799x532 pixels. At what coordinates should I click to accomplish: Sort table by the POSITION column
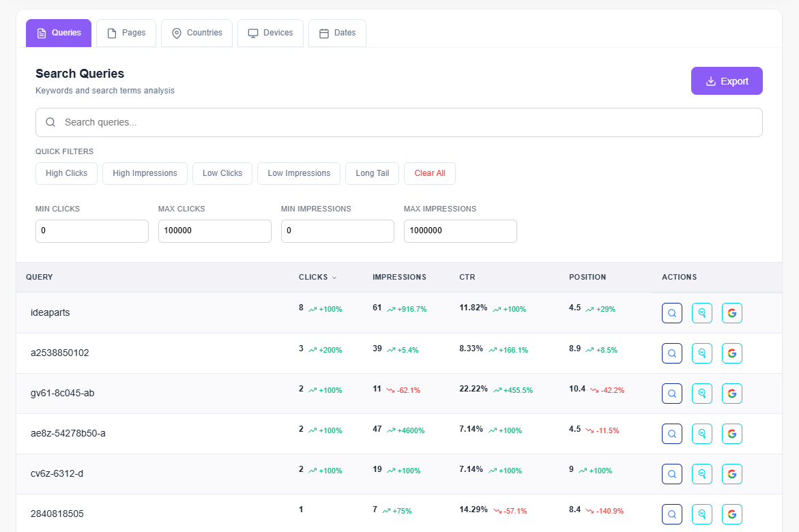coord(587,277)
